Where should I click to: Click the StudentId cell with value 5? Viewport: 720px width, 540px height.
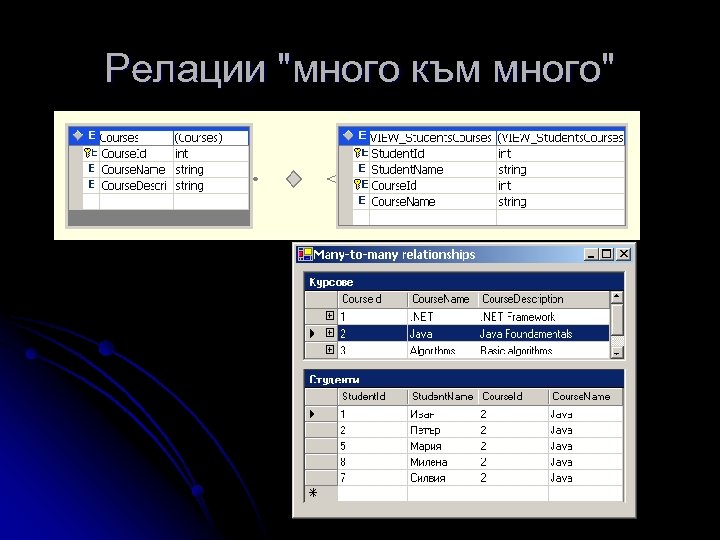click(372, 446)
